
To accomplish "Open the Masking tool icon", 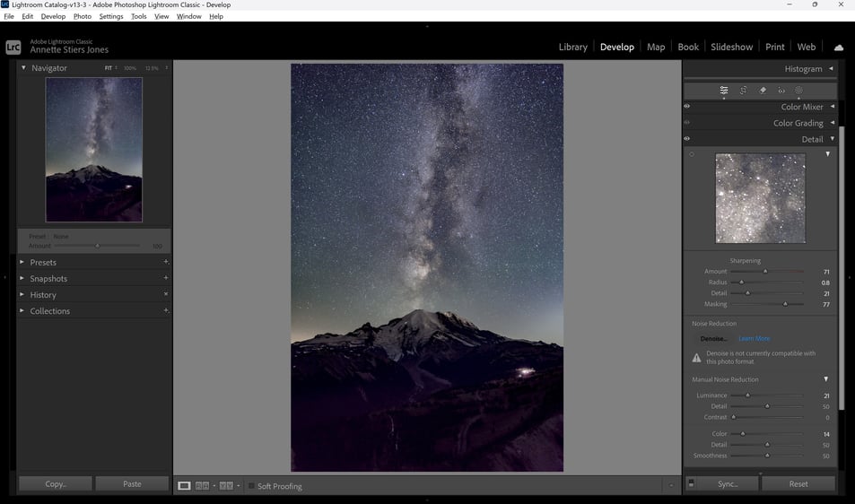I will (x=798, y=91).
